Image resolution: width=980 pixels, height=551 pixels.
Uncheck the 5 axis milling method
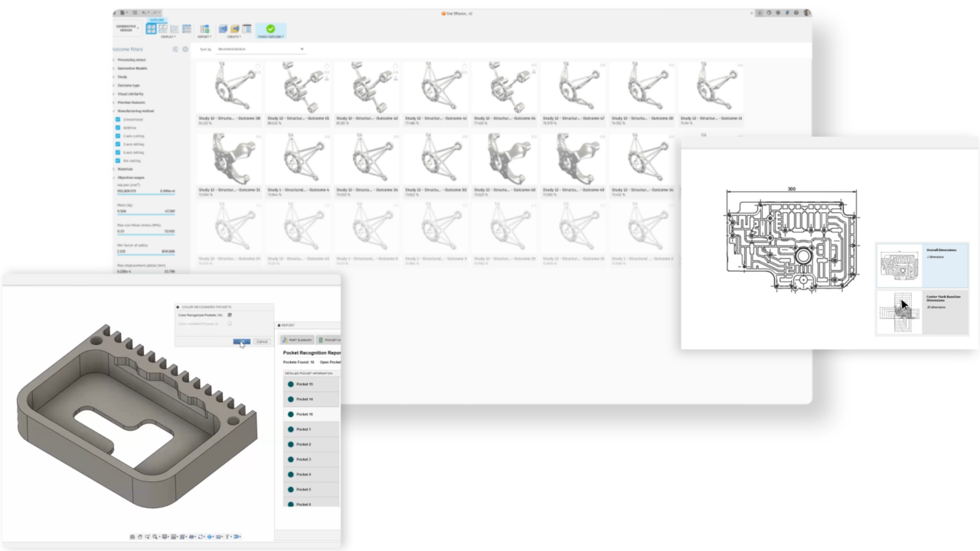tap(118, 152)
